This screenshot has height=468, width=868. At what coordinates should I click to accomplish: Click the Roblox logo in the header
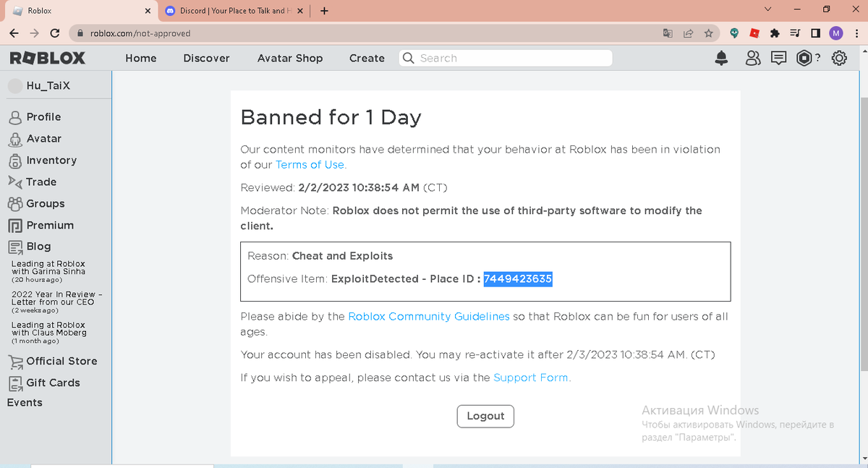pyautogui.click(x=48, y=58)
